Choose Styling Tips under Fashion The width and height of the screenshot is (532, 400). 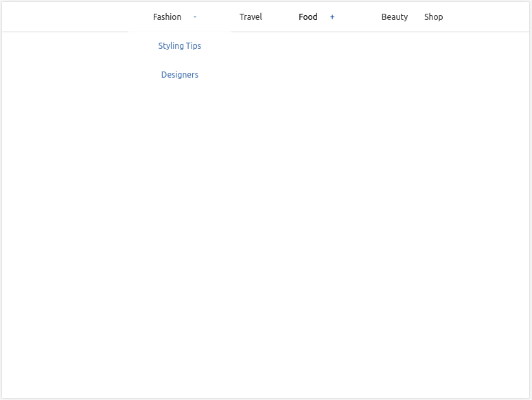pyautogui.click(x=179, y=46)
